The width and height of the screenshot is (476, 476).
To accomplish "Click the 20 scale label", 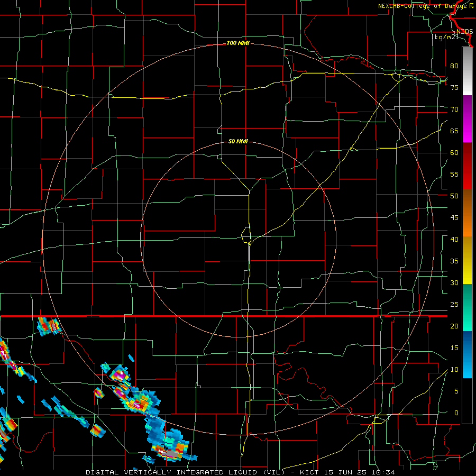I will click(x=454, y=326).
